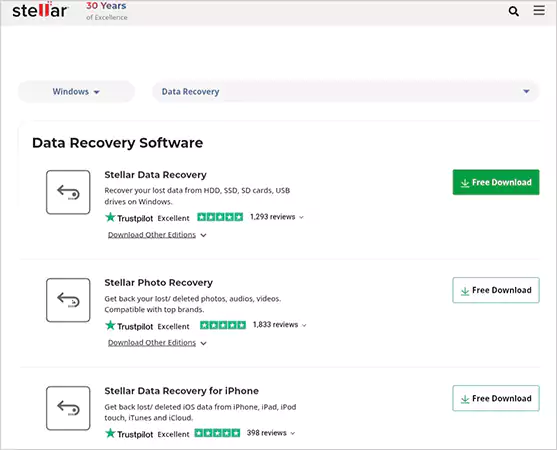Click 'Recover your lost data from HDD' description

197,196
